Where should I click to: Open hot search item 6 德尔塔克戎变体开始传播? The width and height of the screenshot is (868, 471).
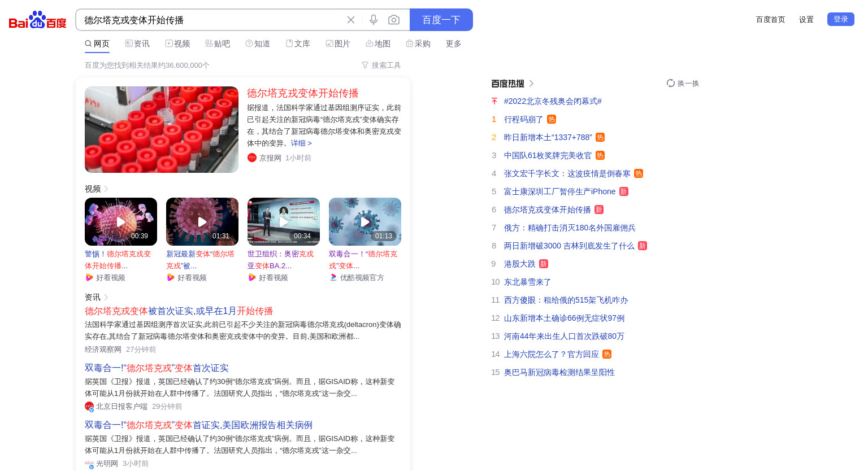point(547,210)
